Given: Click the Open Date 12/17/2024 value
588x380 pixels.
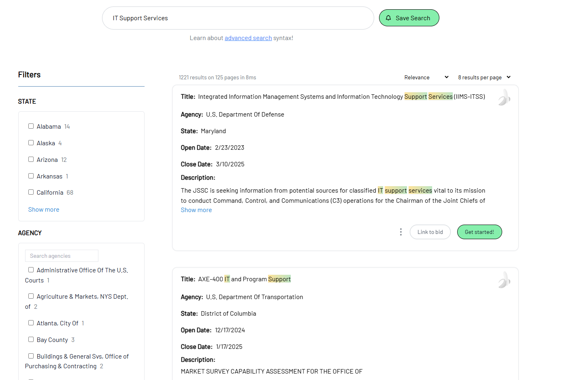Looking at the screenshot, I should [230, 330].
